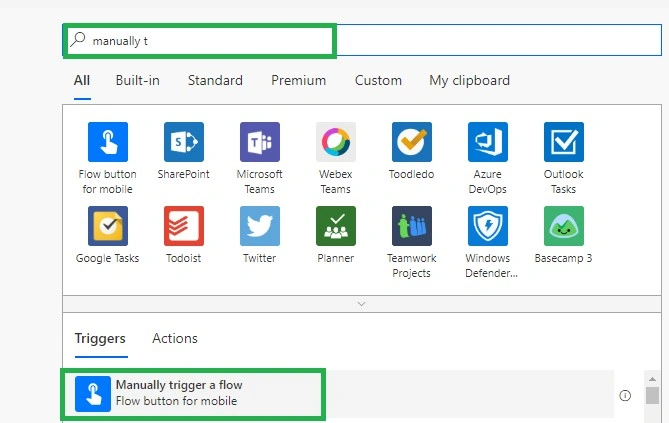669x423 pixels.
Task: Select the SharePoint connector icon
Action: pos(184,142)
